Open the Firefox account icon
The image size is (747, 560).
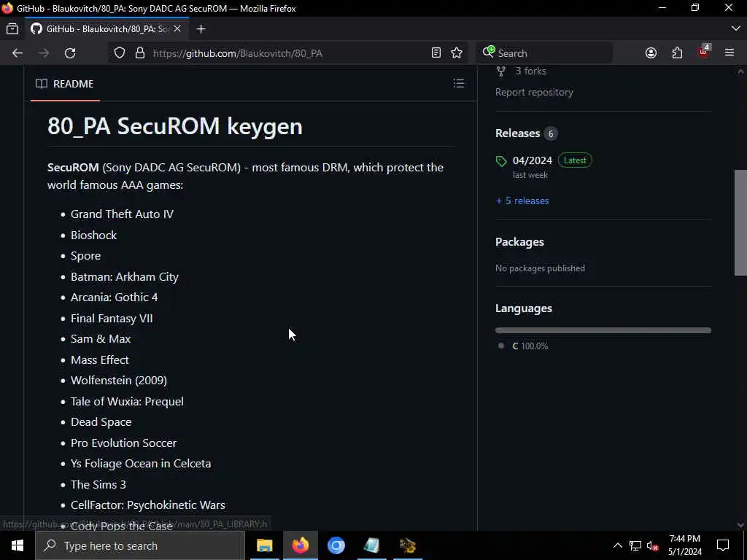[651, 52]
